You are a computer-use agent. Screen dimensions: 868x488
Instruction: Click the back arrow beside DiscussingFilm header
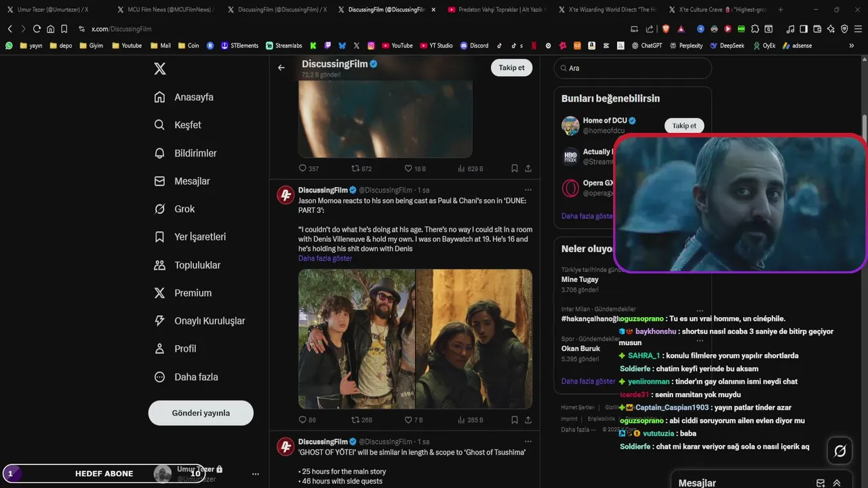pos(281,68)
